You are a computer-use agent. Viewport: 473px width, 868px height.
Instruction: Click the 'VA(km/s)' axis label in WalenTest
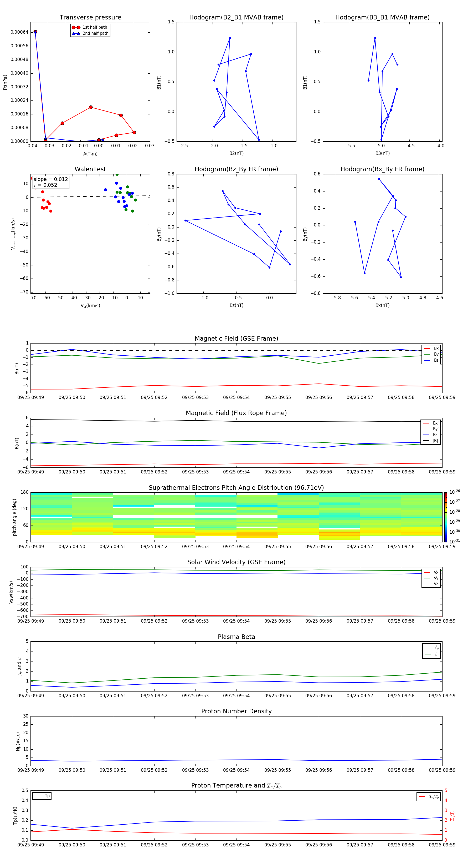tap(90, 306)
